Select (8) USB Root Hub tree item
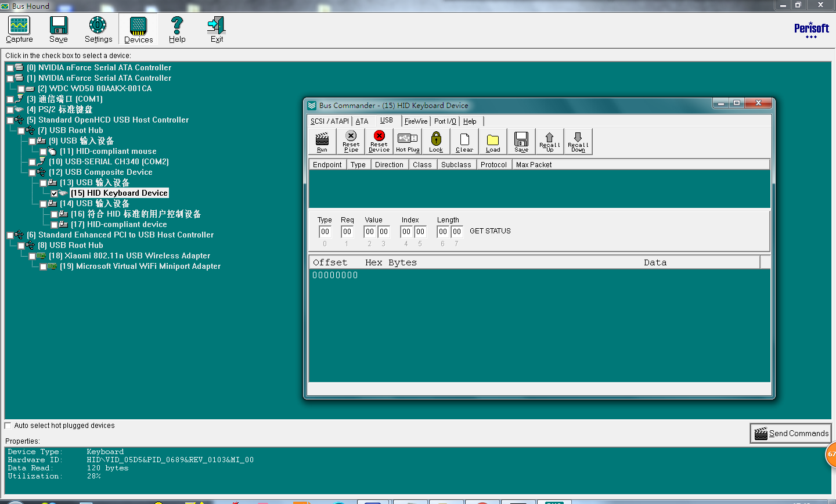The image size is (836, 504). (x=70, y=246)
